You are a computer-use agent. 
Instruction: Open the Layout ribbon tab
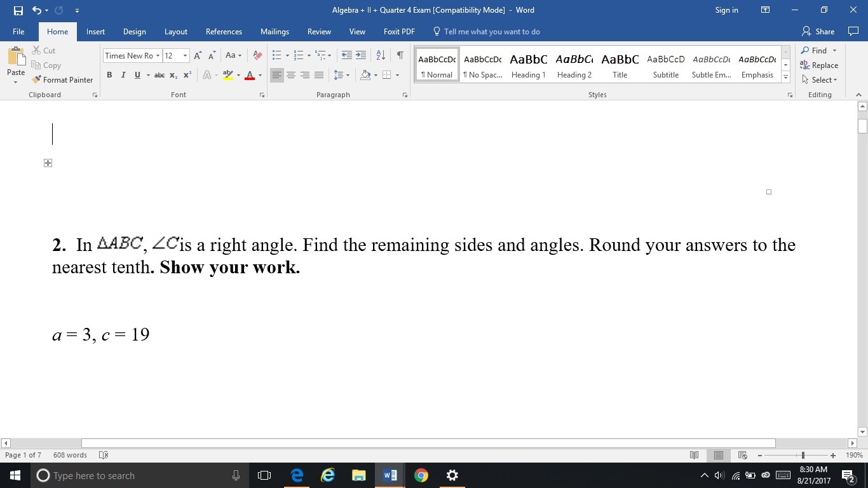(175, 32)
